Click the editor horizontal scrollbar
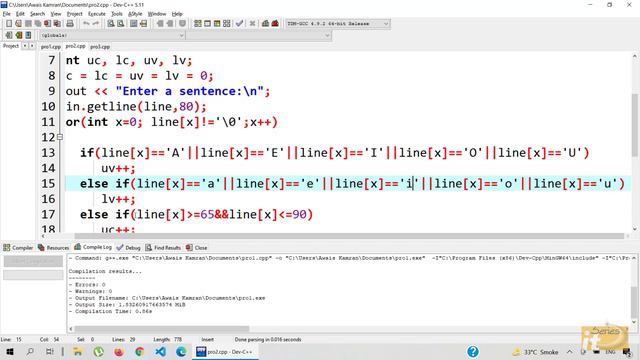 349,236
